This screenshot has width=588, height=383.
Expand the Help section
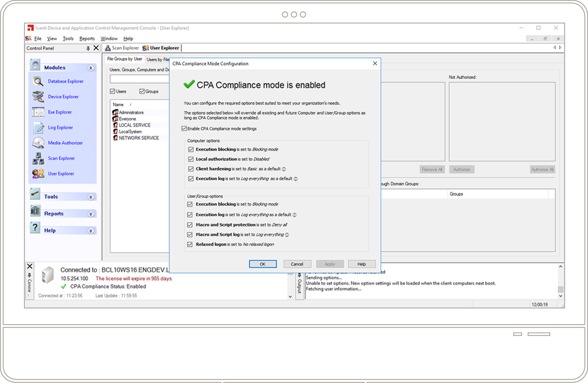coord(91,231)
